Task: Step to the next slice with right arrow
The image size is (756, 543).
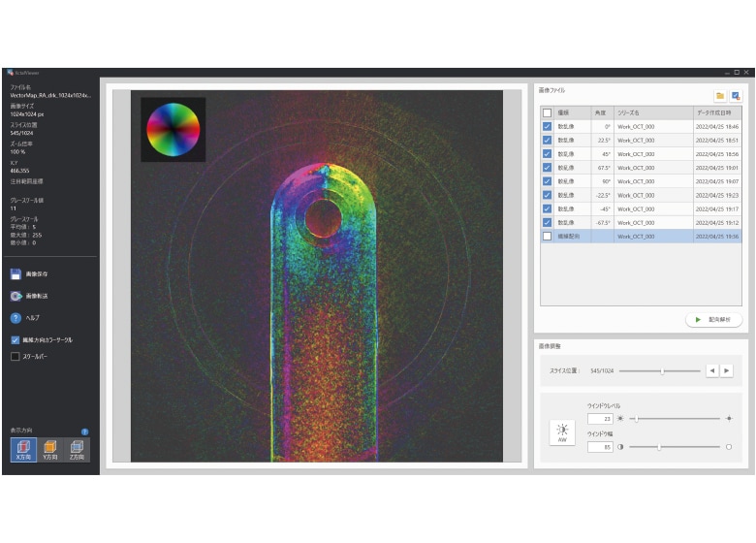Action: click(727, 370)
